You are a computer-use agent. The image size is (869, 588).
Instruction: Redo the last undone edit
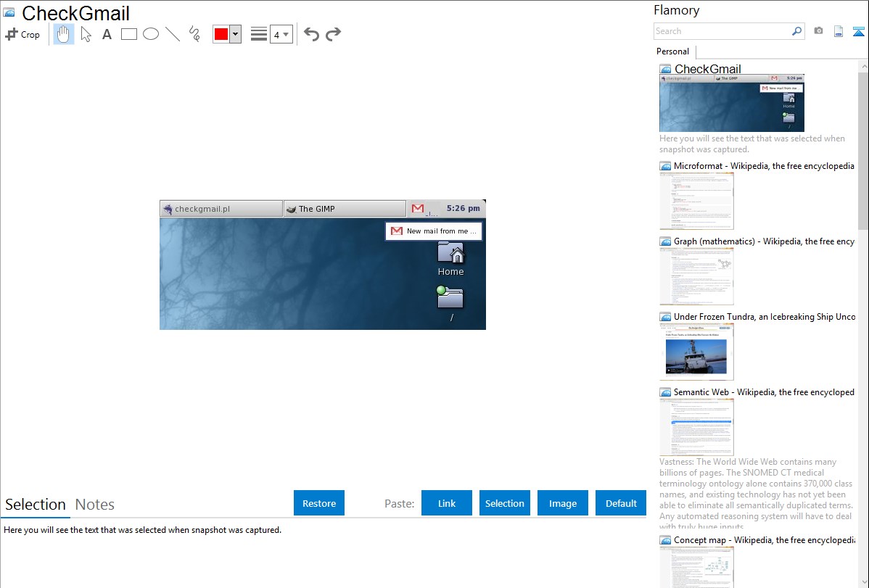pos(333,34)
